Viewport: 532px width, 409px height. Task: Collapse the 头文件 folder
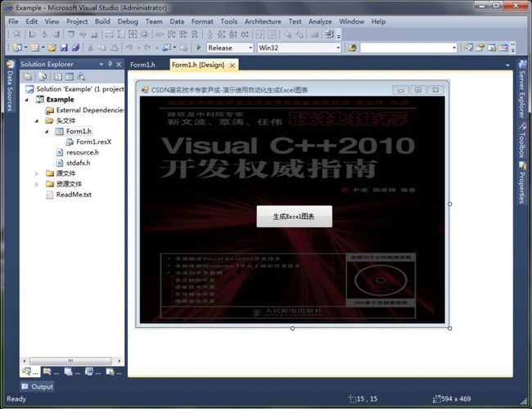(37, 121)
